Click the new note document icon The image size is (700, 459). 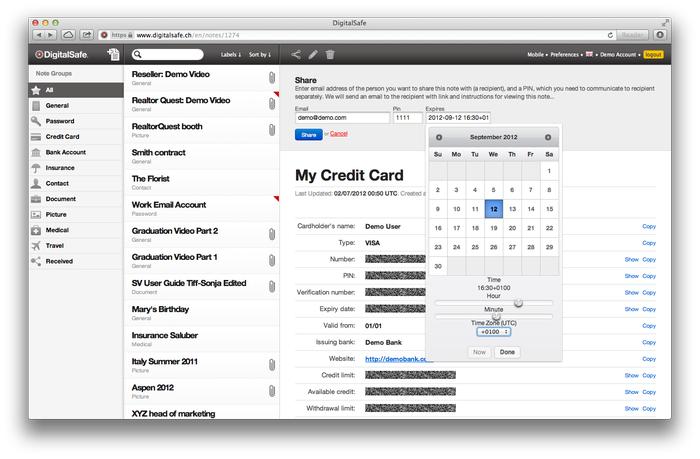click(113, 55)
